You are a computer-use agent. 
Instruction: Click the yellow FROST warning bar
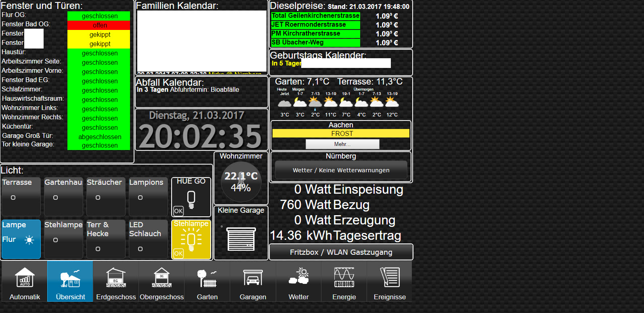(341, 134)
